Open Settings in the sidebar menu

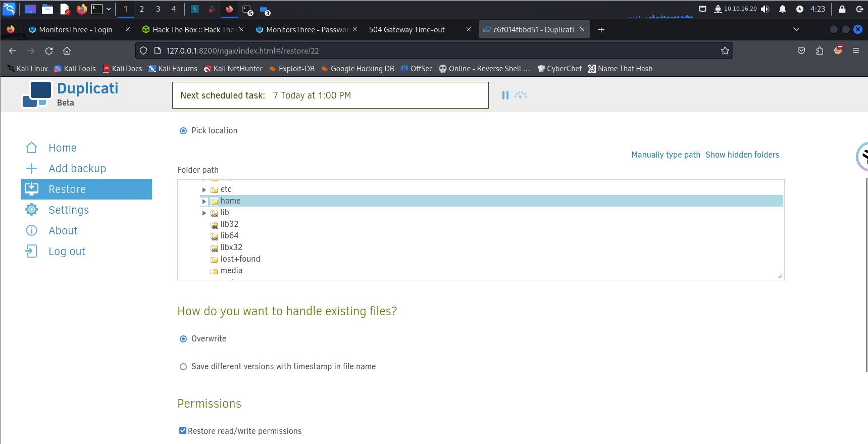point(68,210)
